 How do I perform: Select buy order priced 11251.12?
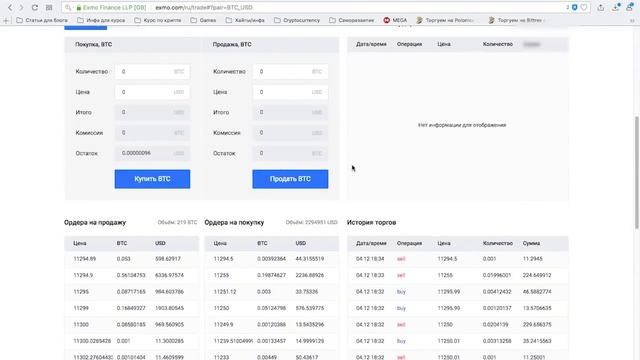click(x=271, y=291)
